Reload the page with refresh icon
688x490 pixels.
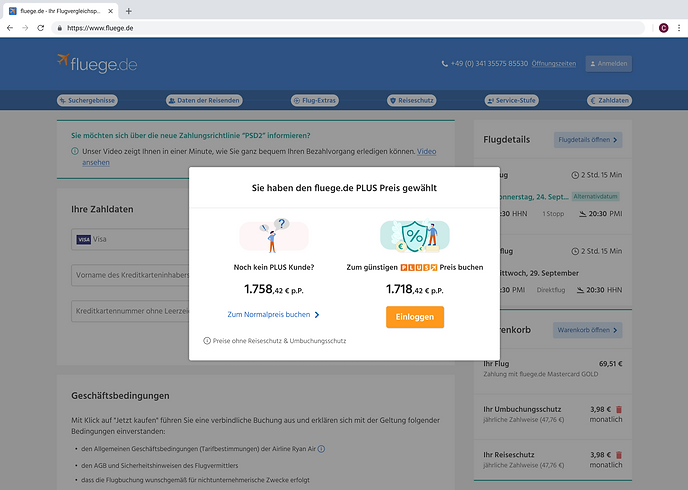click(x=40, y=28)
